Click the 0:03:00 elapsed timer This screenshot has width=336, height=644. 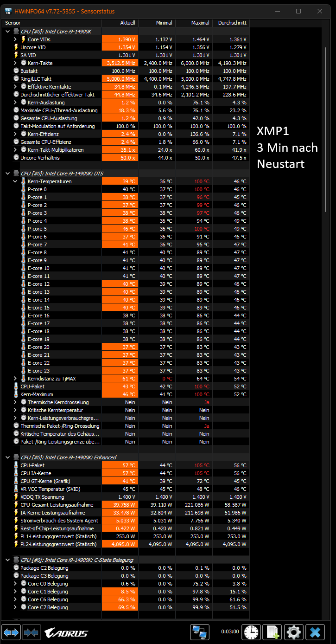tap(229, 631)
